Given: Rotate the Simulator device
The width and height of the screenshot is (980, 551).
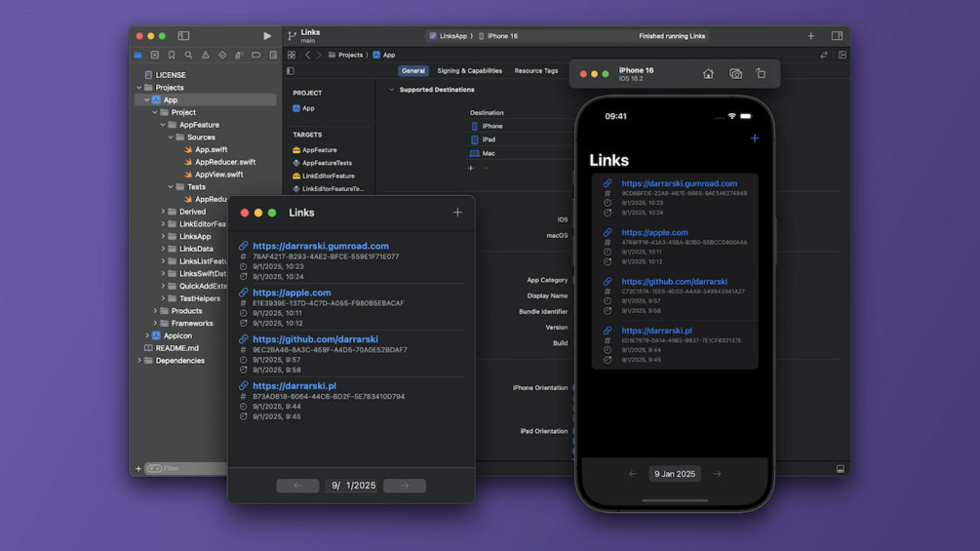Looking at the screenshot, I should (x=761, y=74).
